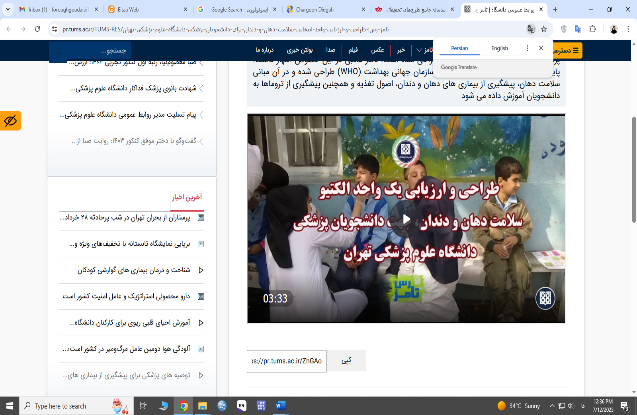Open Task View on the taskbar

coord(143,406)
